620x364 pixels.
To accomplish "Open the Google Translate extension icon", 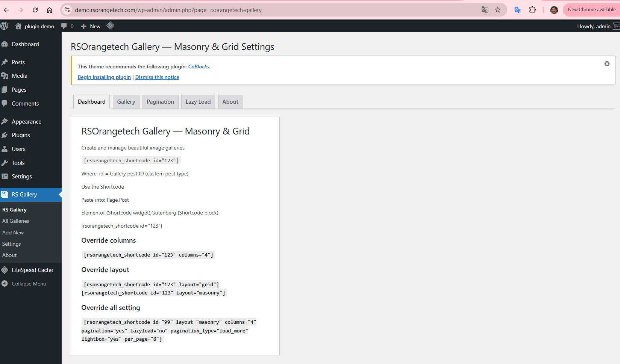I will click(x=517, y=10).
